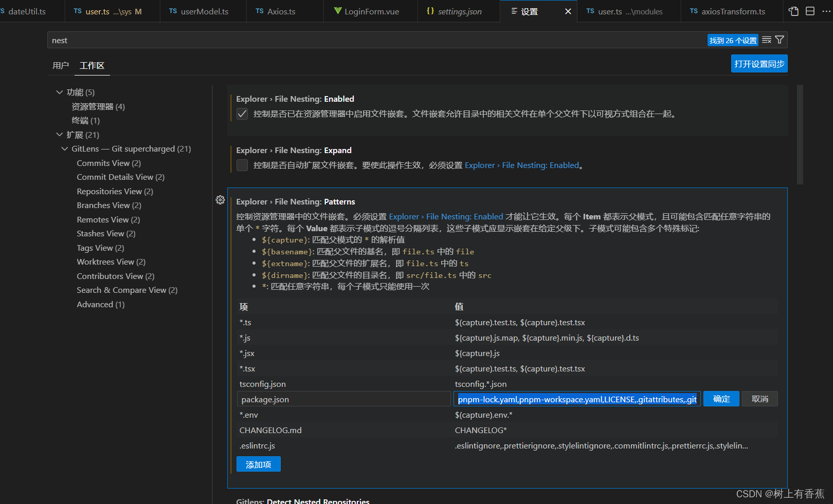This screenshot has height=504, width=833.
Task: Confirm package.json pattern with 确定
Action: [721, 399]
